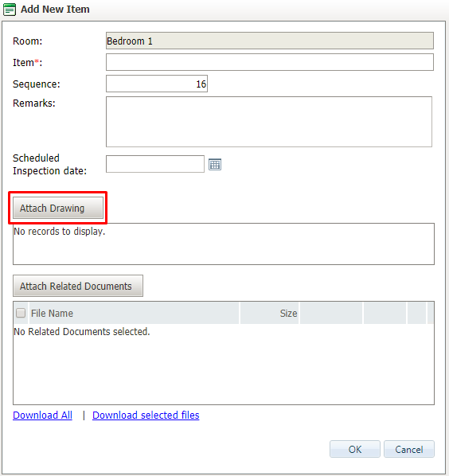The height and width of the screenshot is (476, 449).
Task: Sort by the File Name column header
Action: [x=134, y=313]
